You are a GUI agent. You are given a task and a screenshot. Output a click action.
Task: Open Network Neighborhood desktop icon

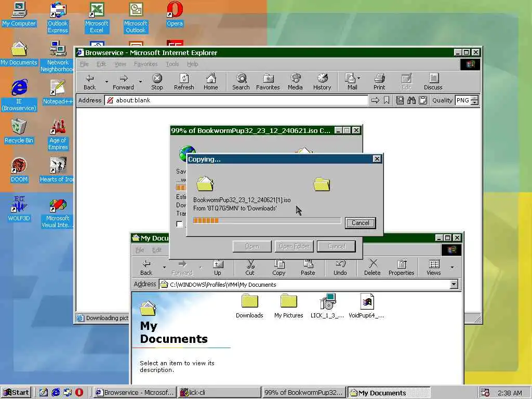pyautogui.click(x=58, y=57)
